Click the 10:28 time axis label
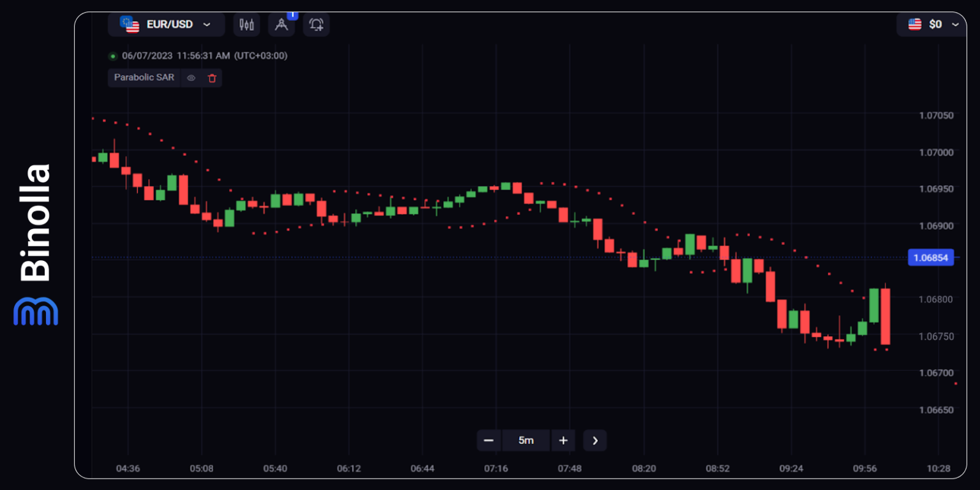Screen dimensions: 980x490 939,468
